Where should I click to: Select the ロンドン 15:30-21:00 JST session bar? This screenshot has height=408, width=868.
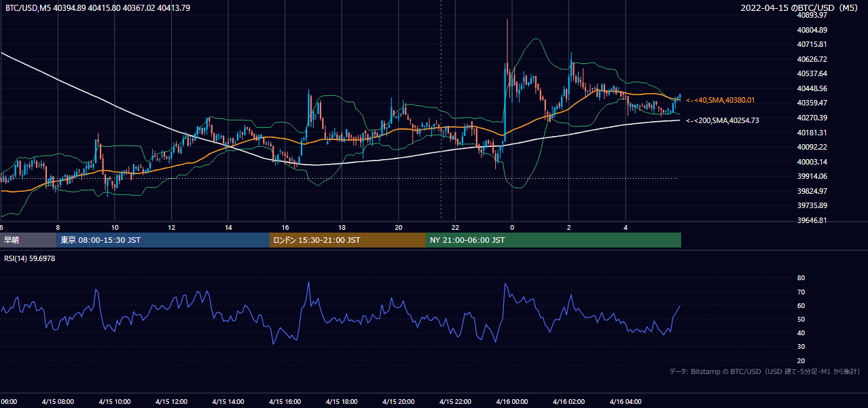coord(348,240)
